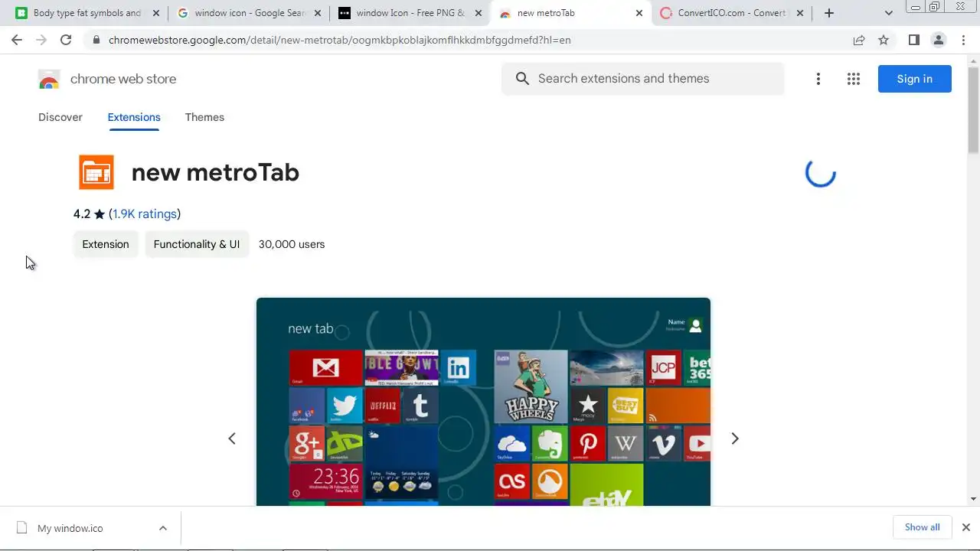Click the address bar URL
This screenshot has width=980, height=551.
coord(339,40)
